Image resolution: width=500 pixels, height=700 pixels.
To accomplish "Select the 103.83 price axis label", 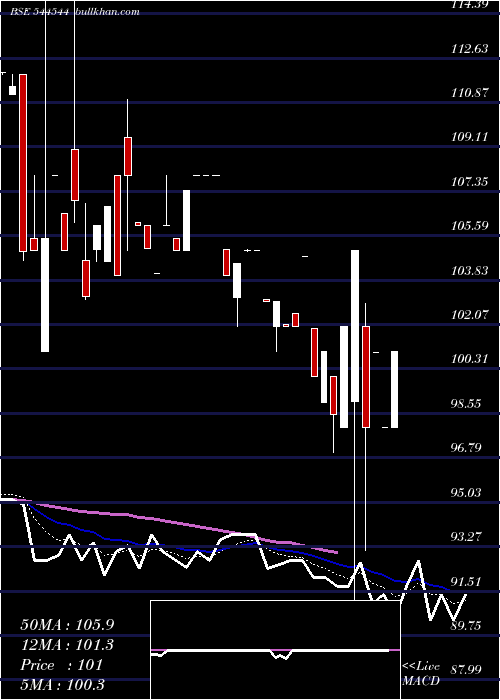I will [469, 271].
